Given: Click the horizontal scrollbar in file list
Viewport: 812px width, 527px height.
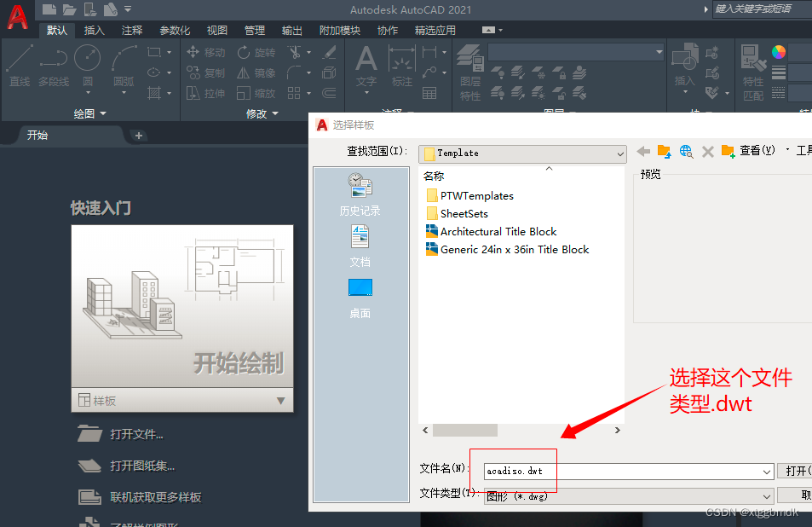Looking at the screenshot, I should tap(465, 430).
